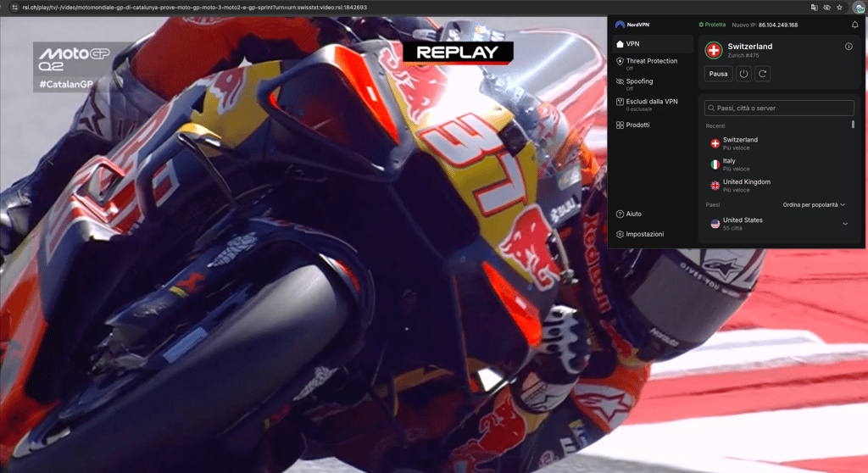Image resolution: width=868 pixels, height=473 pixels.
Task: Click the server list scrollbar thumb
Action: coord(853,125)
